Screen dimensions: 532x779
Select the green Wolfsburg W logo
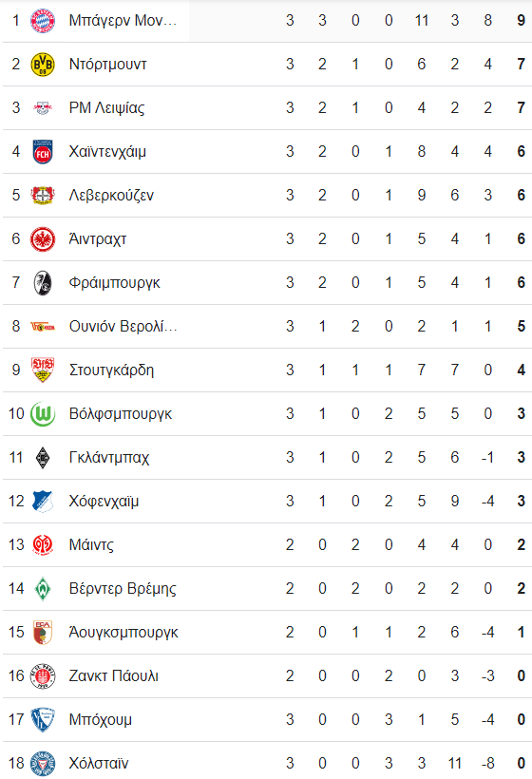[43, 414]
